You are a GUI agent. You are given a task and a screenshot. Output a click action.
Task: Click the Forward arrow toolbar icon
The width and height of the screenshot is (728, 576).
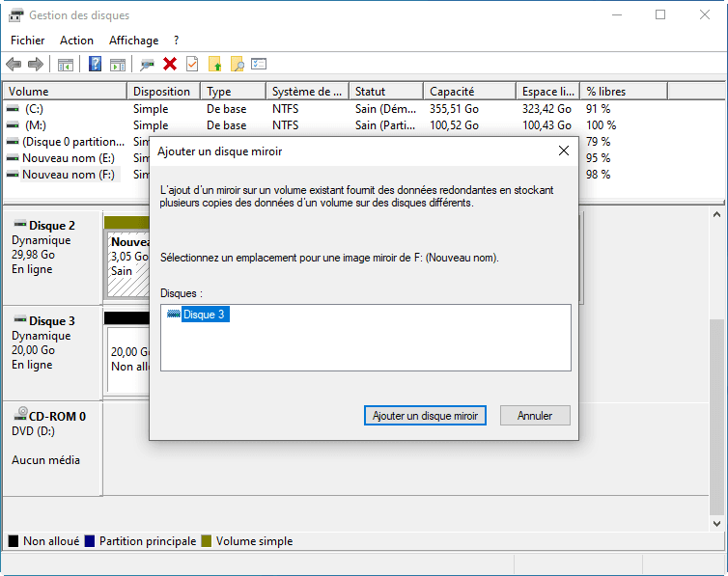pos(36,64)
